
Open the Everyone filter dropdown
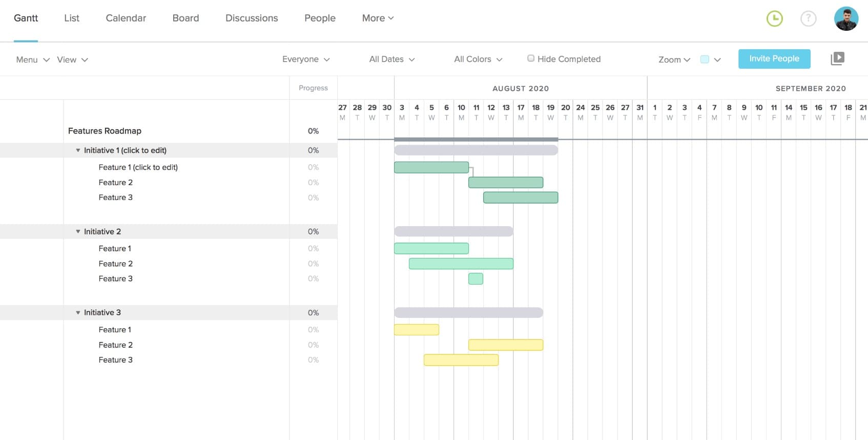coord(306,59)
